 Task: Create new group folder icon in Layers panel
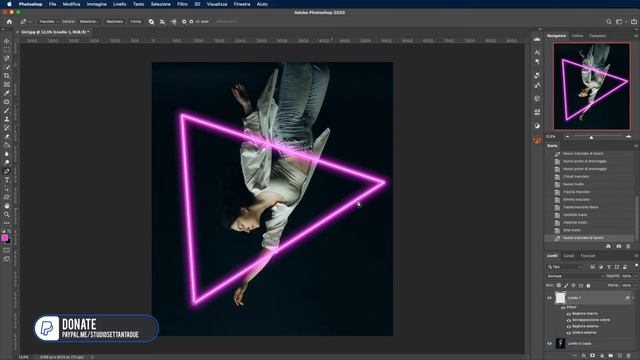(611, 356)
